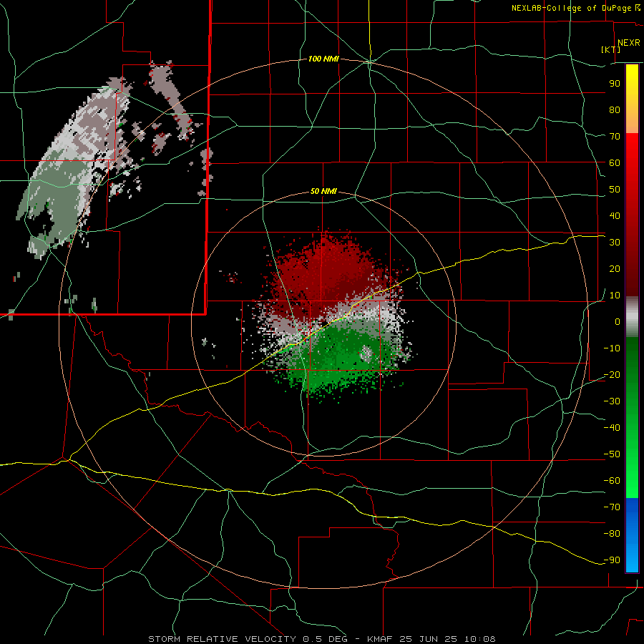Select the "-50" value on velocity scale

coord(612,454)
